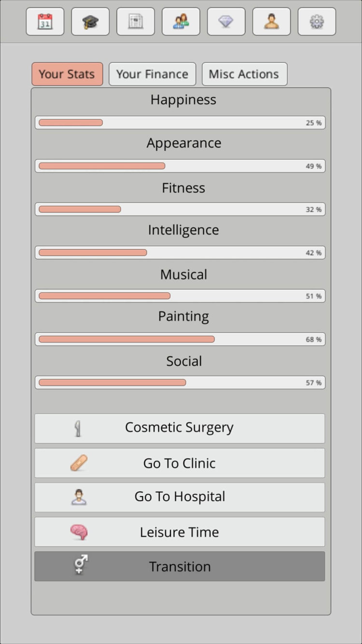362x644 pixels.
Task: Click the gender symbol icon beside Transition
Action: (x=79, y=566)
